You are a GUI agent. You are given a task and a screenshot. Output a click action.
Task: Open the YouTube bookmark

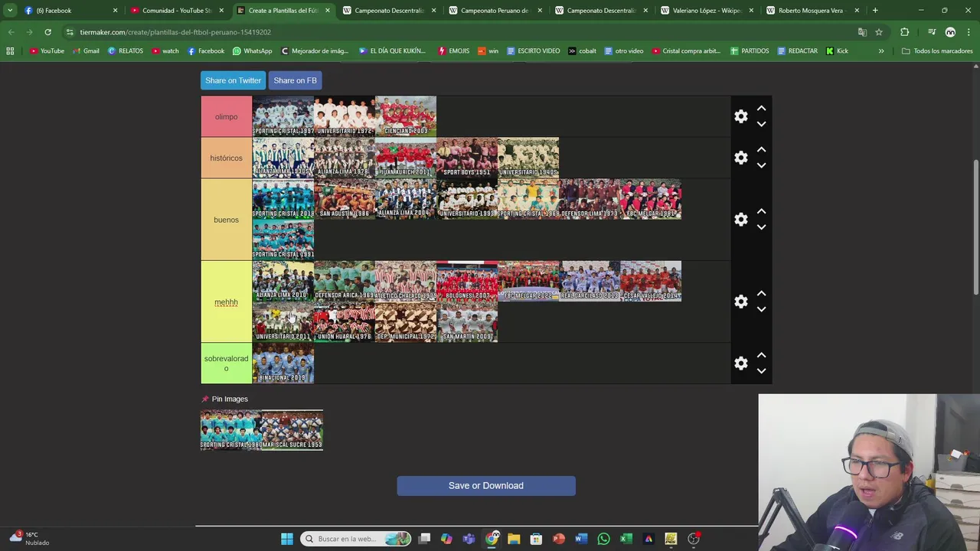(x=47, y=51)
